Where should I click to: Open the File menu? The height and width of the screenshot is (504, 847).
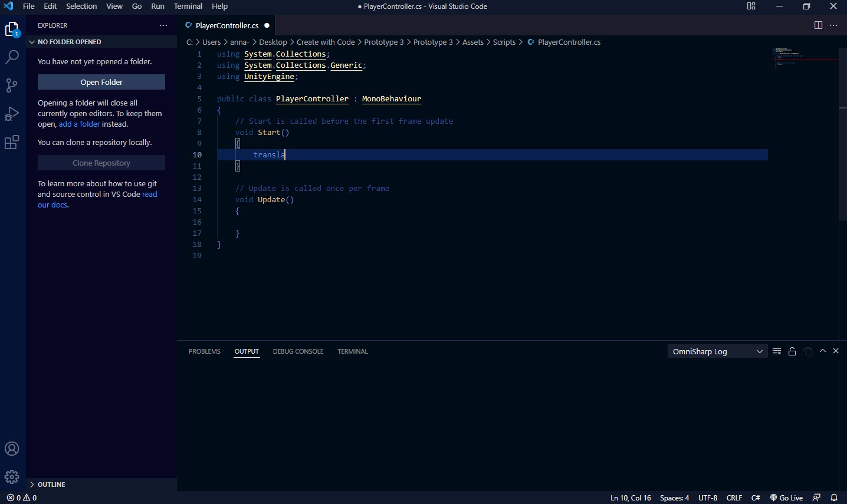tap(28, 6)
